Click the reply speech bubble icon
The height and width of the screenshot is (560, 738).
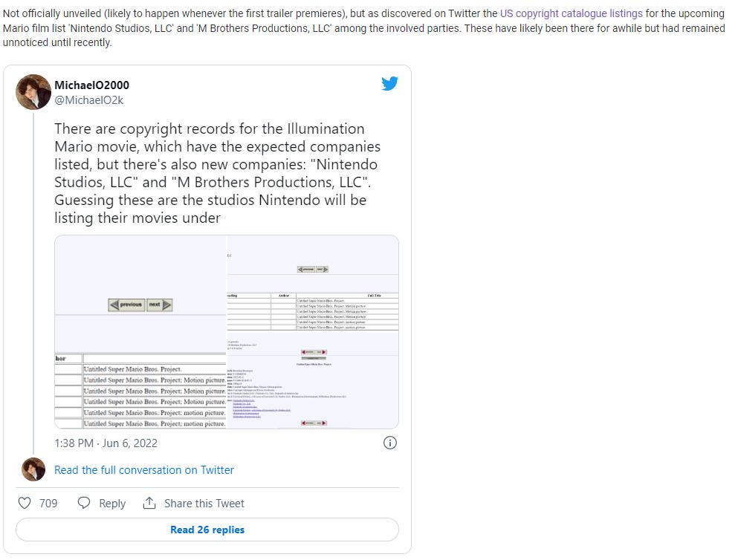click(85, 504)
